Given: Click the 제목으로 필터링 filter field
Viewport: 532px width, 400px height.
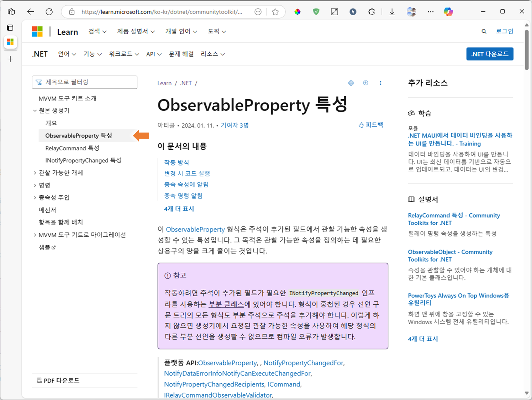Looking at the screenshot, I should pyautogui.click(x=85, y=82).
